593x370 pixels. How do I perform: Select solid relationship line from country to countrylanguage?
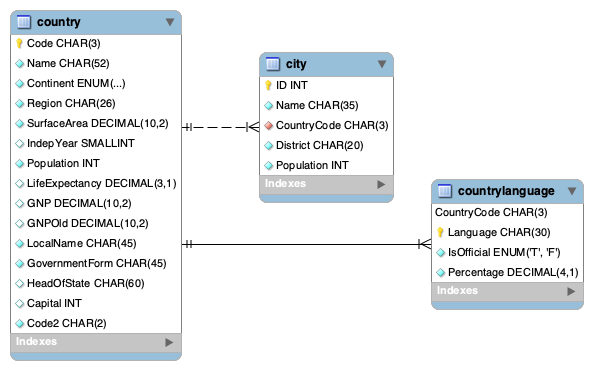306,244
